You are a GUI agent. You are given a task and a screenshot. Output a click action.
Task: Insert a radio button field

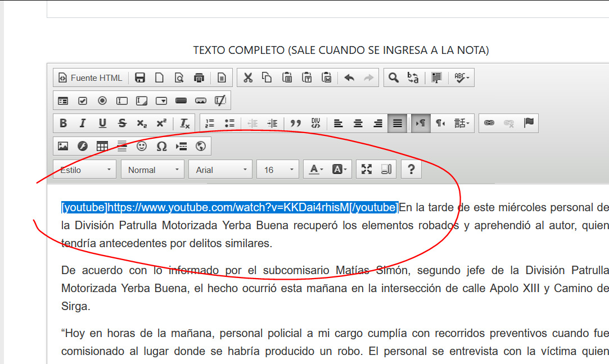click(x=102, y=101)
